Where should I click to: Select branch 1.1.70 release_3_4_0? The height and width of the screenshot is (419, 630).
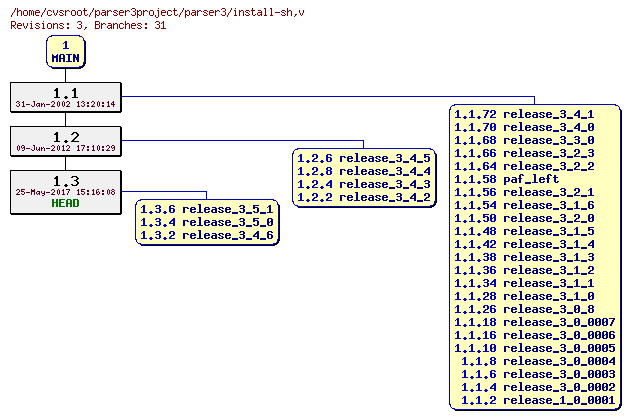pos(524,127)
